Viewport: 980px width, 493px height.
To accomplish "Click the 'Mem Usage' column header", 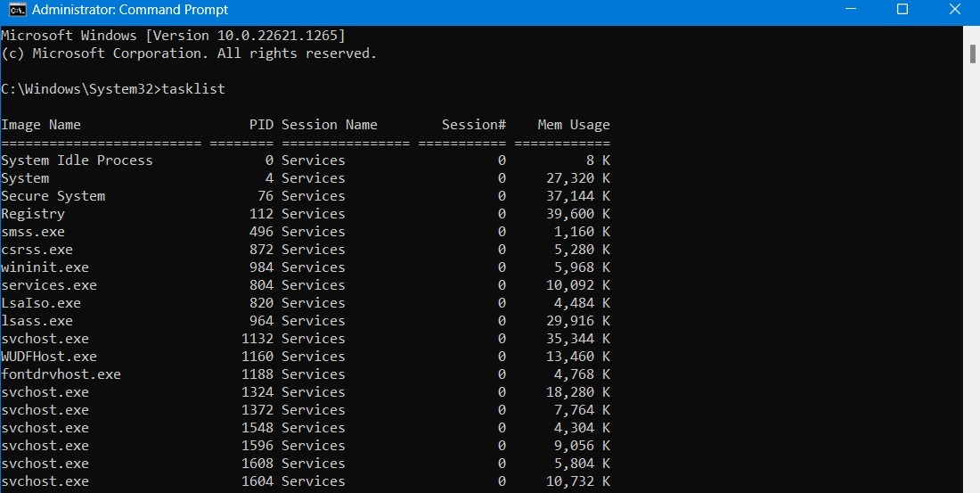I will pos(574,125).
